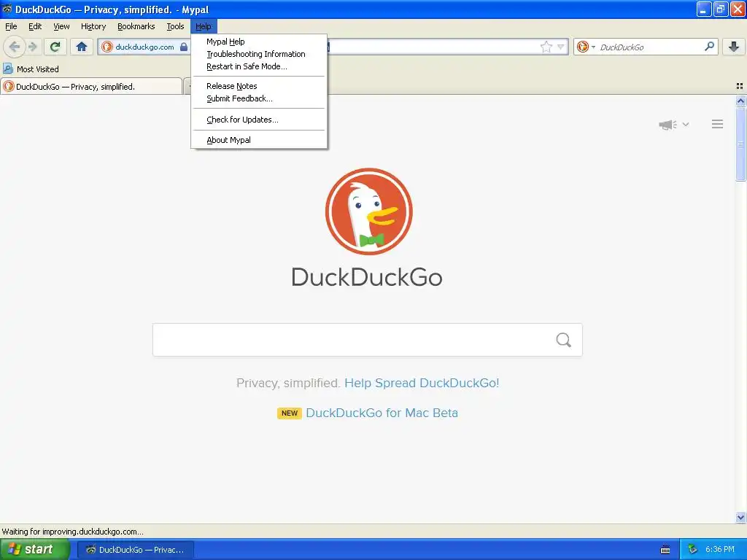Select Troubleshooting Information
747x560 pixels.
pyautogui.click(x=259, y=54)
